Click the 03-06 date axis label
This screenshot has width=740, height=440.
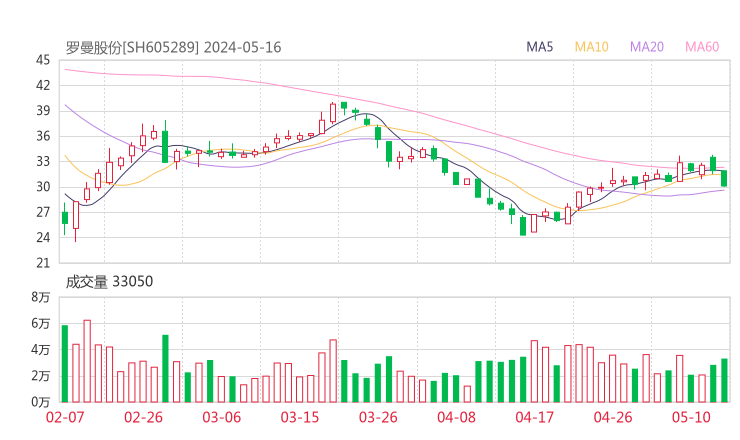click(221, 417)
